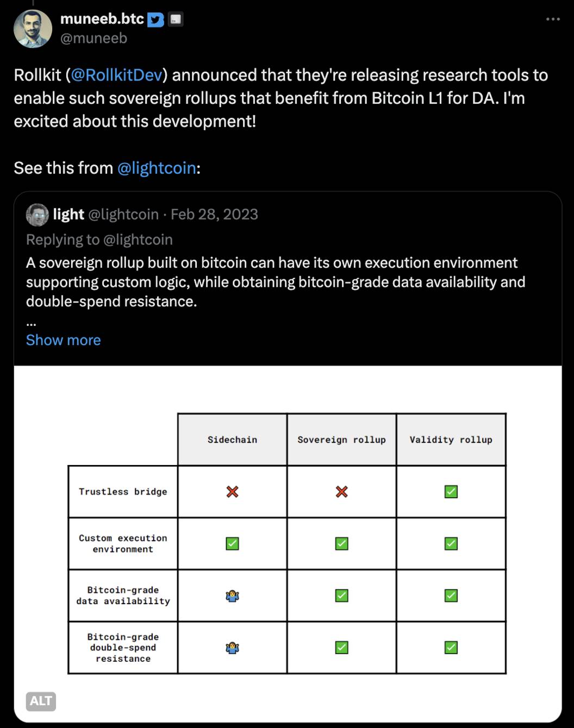This screenshot has width=574, height=728.
Task: Open the @lightcoin mention link
Action: point(157,168)
